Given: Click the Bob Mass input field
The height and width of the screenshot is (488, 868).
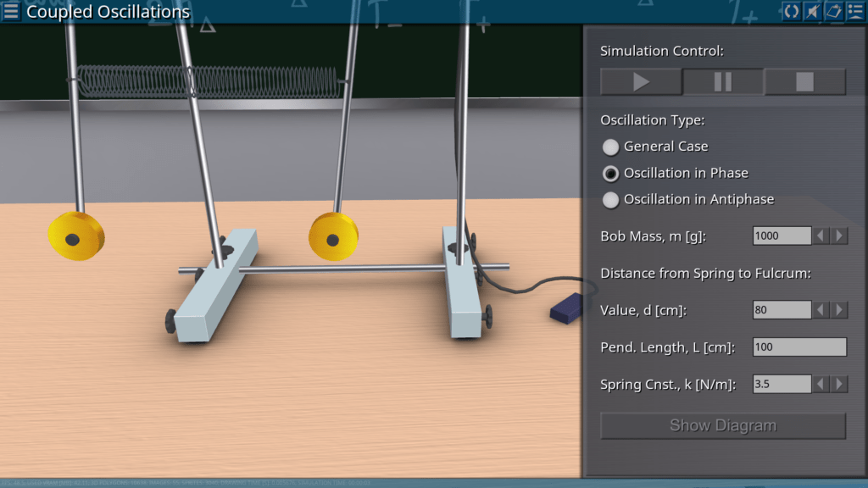Looking at the screenshot, I should point(782,236).
